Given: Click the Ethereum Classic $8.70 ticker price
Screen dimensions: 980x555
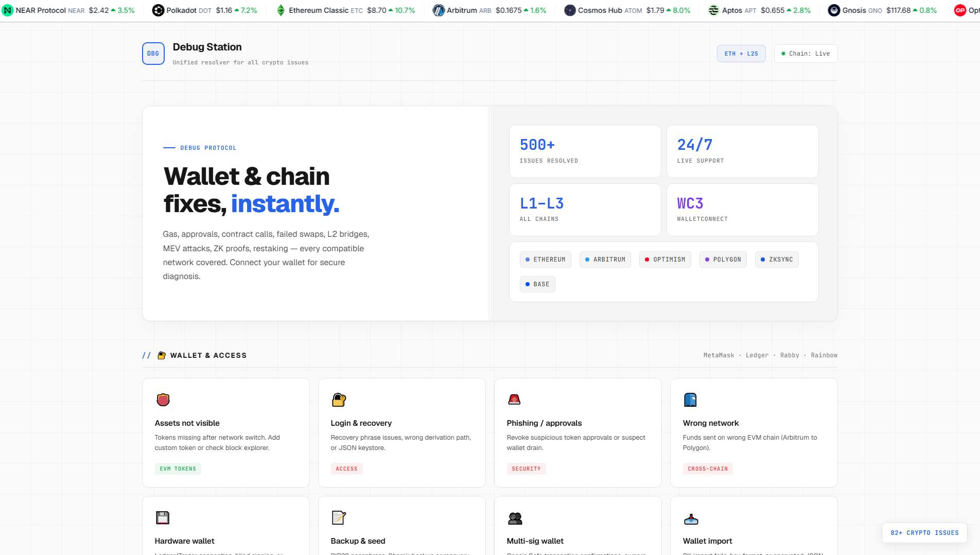Looking at the screenshot, I should coord(376,10).
